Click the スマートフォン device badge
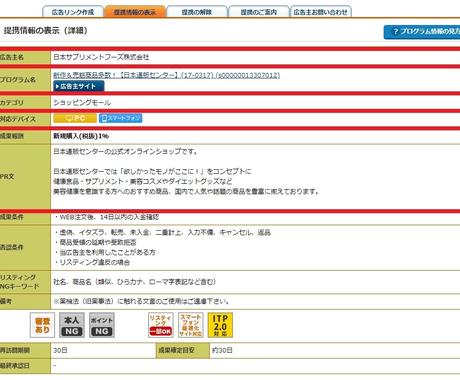The width and height of the screenshot is (460, 380). pos(120,118)
